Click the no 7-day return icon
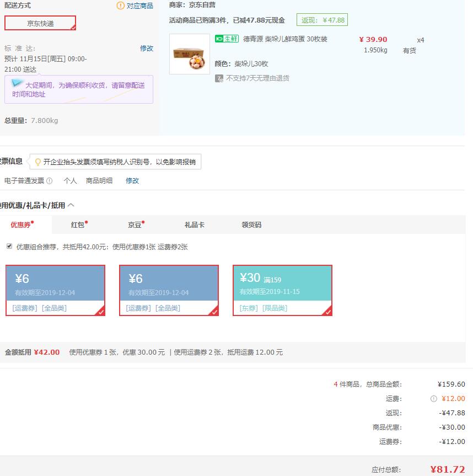473x476 pixels. [x=219, y=78]
